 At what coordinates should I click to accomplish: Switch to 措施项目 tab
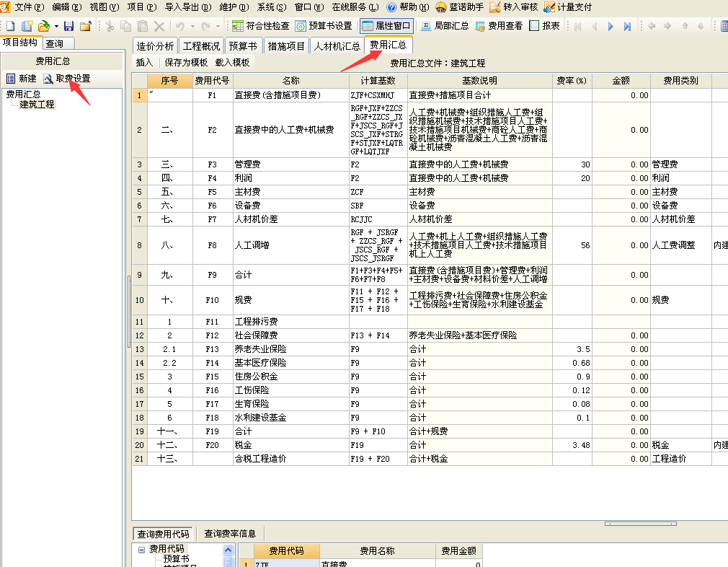pyautogui.click(x=286, y=46)
